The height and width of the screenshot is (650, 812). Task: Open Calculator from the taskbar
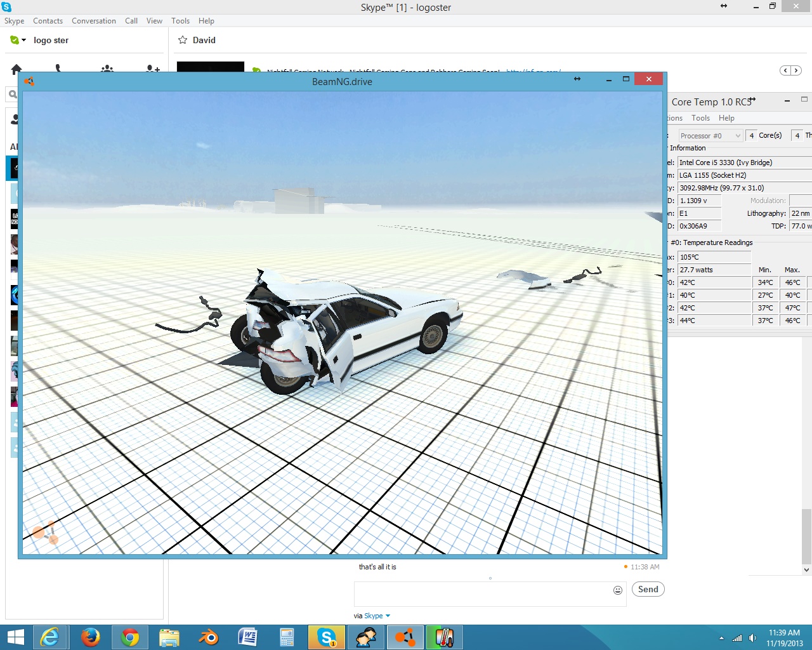[x=287, y=637]
